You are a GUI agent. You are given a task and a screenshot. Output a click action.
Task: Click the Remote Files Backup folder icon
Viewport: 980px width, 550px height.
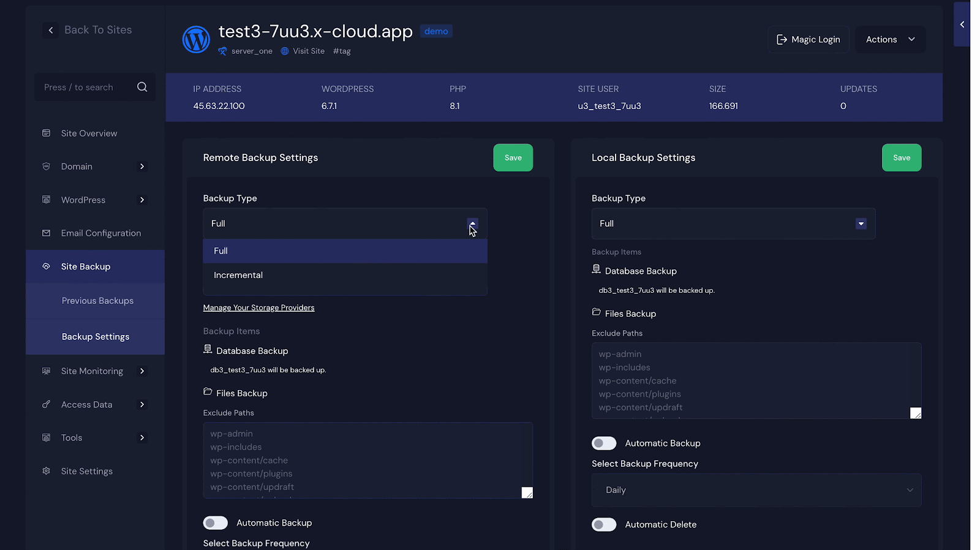[208, 391]
